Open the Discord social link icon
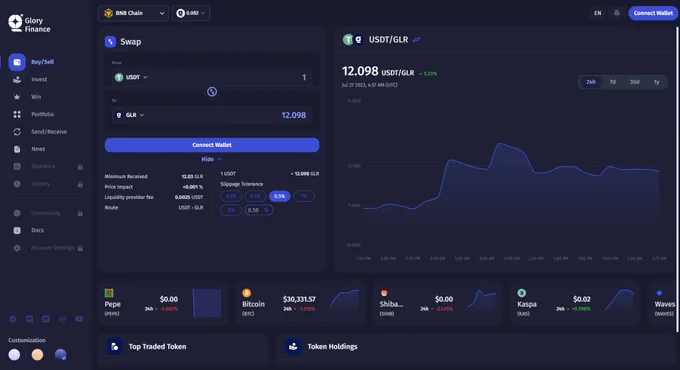This screenshot has height=370, width=680. coord(29,319)
